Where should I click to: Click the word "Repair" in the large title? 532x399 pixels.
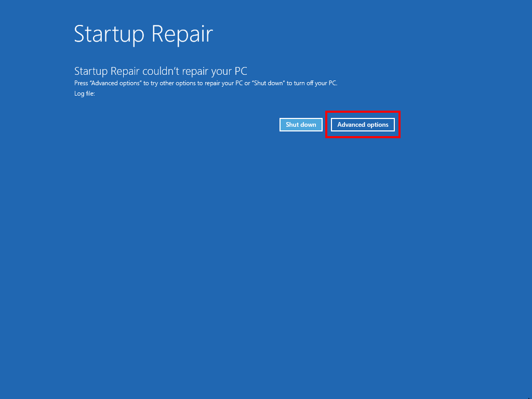[182, 34]
